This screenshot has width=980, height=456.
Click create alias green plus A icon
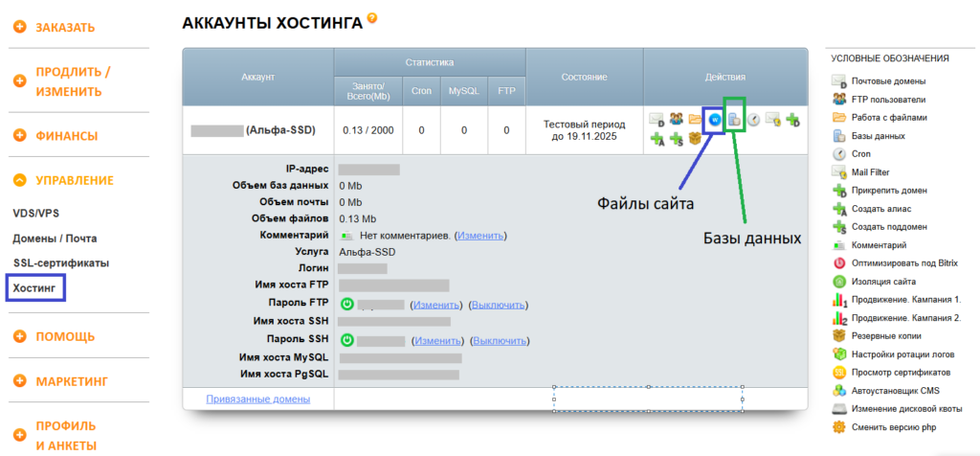[x=657, y=139]
